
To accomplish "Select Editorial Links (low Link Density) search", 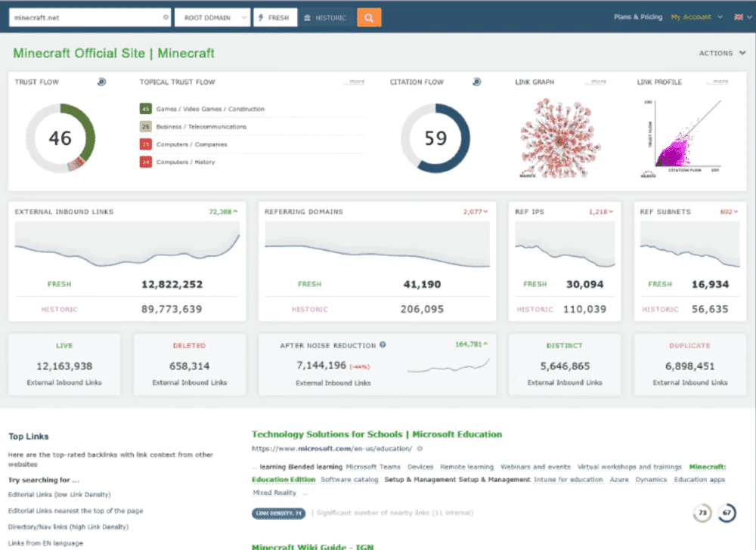I will (59, 495).
